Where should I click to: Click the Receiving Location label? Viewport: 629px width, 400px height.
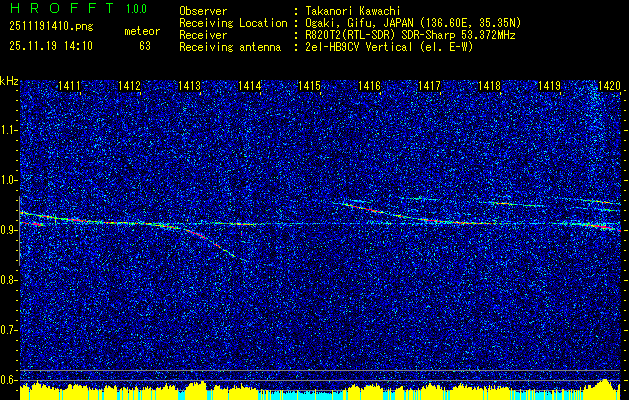pyautogui.click(x=233, y=23)
